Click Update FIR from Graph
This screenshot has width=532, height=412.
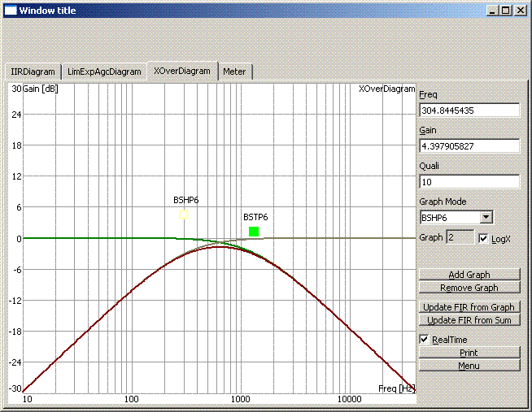469,307
